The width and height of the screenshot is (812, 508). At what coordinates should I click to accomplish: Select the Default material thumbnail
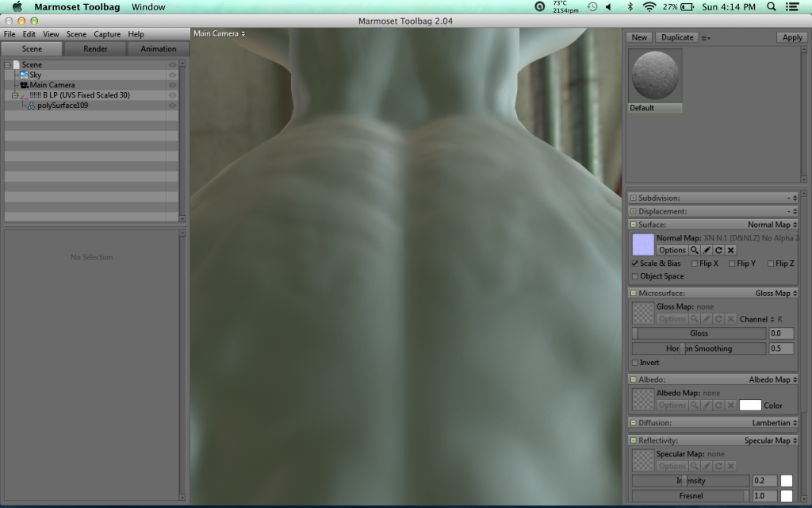[x=656, y=76]
